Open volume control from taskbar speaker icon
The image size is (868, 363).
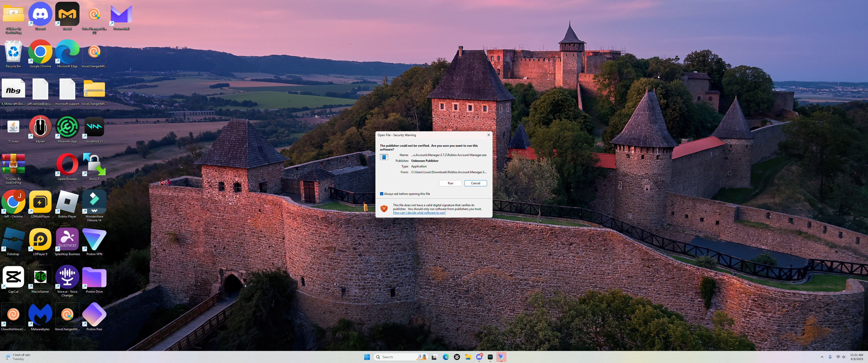point(844,357)
